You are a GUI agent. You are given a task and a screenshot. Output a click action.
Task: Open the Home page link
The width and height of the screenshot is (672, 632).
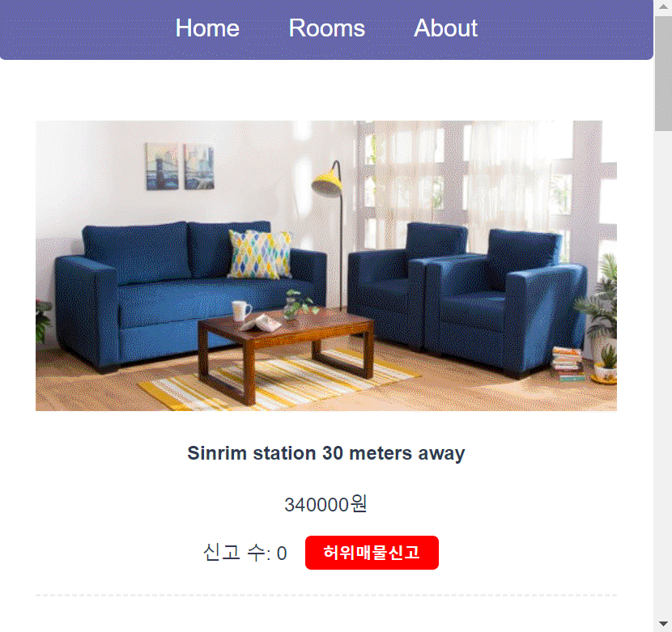pos(207,28)
